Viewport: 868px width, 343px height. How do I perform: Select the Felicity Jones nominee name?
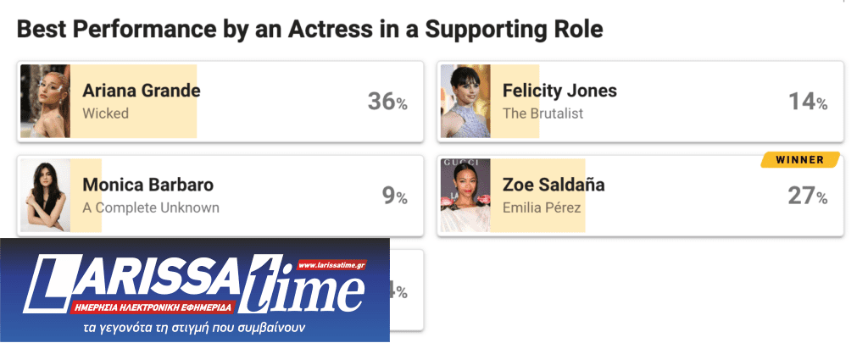point(559,91)
